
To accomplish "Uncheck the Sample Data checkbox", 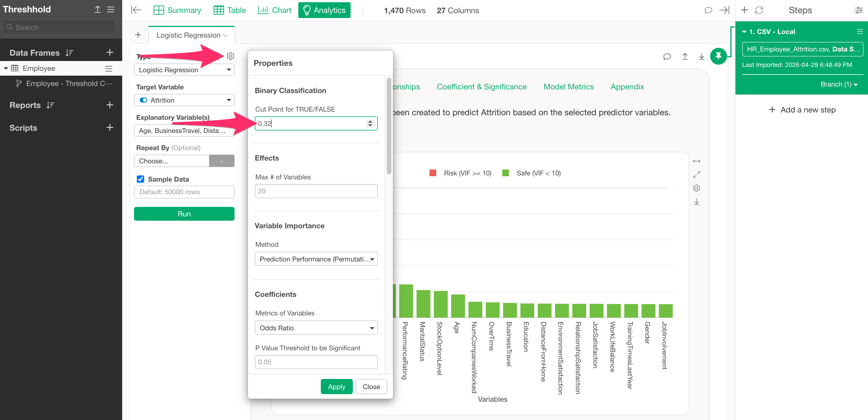I will click(x=140, y=179).
